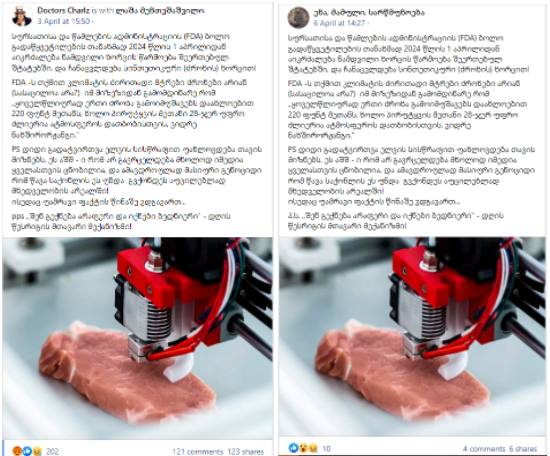Screen dimensions: 550x456
Task: Open the right post's meat printer photo
Action: 412,337
